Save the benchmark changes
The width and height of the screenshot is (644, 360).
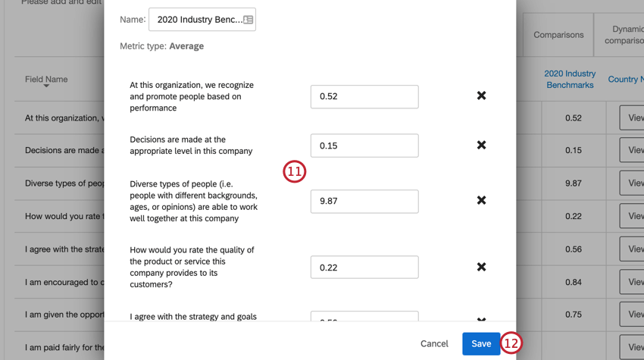481,343
